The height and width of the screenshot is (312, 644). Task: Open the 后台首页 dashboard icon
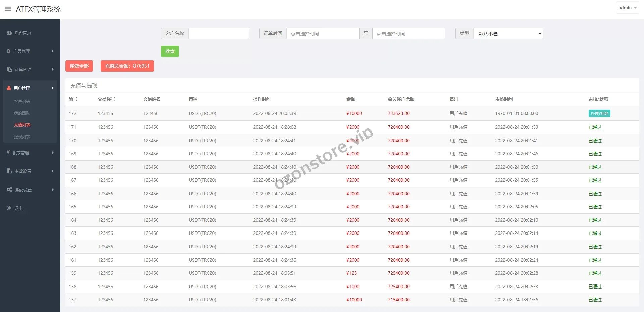pyautogui.click(x=8, y=33)
